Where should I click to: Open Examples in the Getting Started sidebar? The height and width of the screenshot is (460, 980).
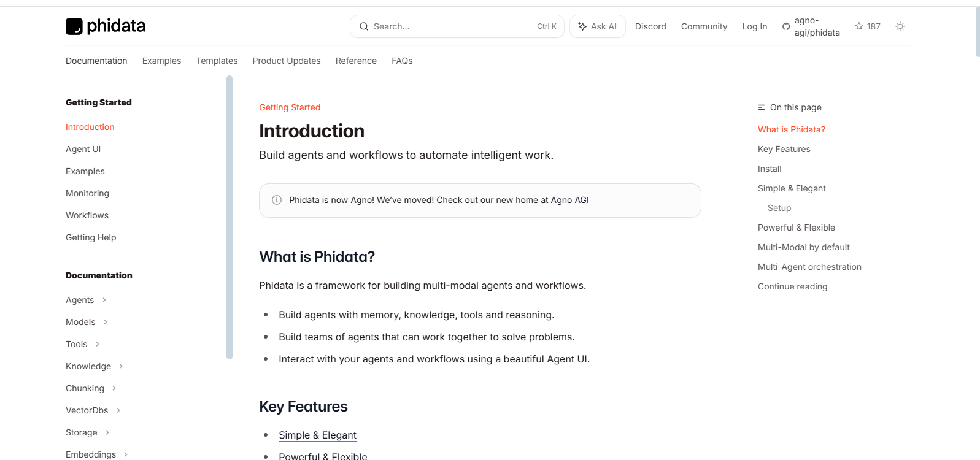85,171
